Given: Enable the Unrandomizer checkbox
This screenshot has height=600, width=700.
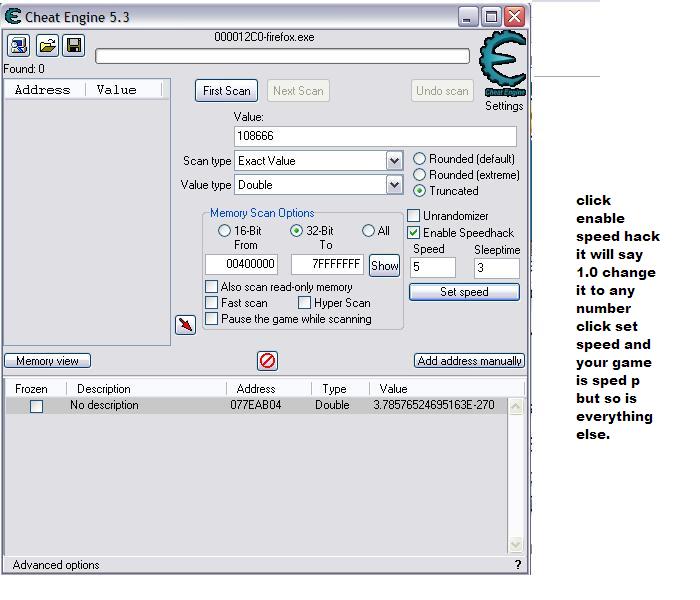Looking at the screenshot, I should 414,216.
